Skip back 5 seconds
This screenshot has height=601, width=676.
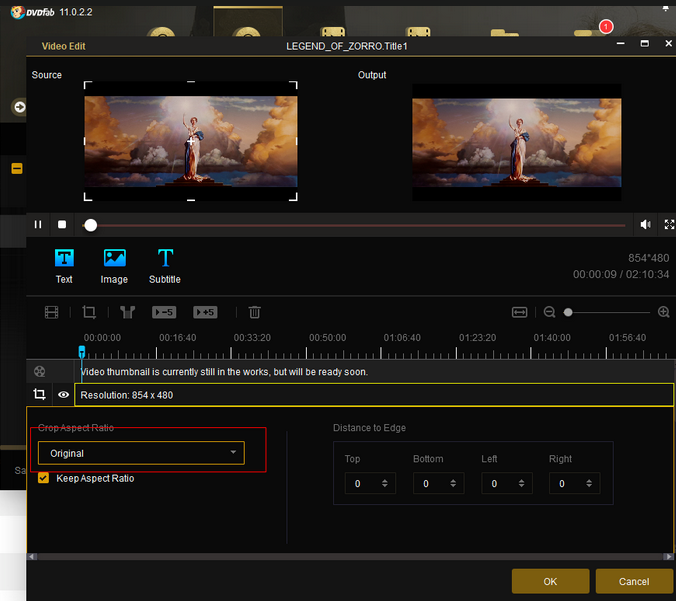point(164,312)
